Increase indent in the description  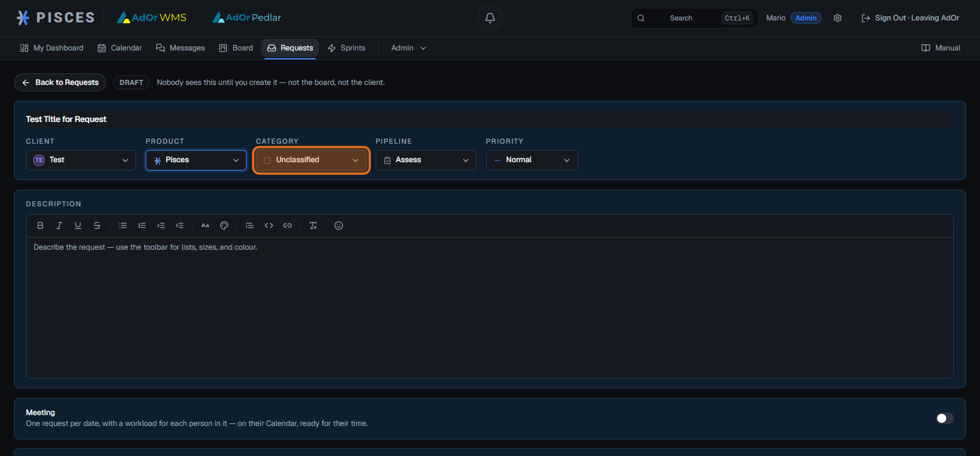point(161,225)
